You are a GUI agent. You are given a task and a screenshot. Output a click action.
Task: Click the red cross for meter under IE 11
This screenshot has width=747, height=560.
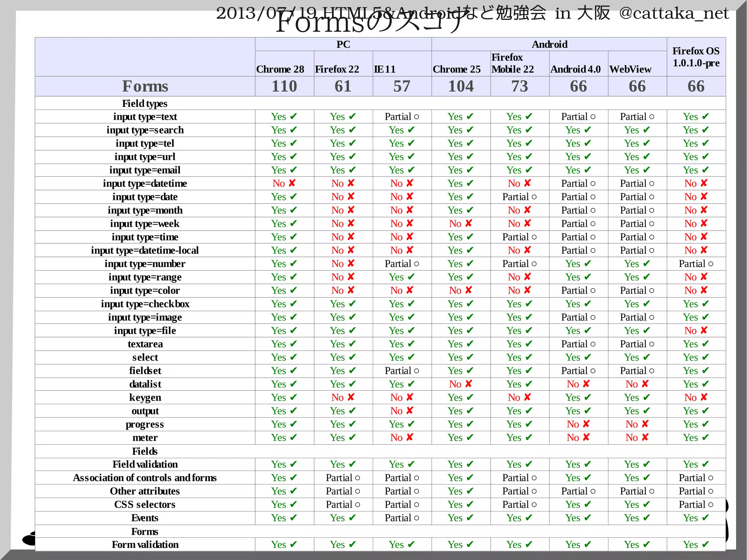[x=410, y=437]
